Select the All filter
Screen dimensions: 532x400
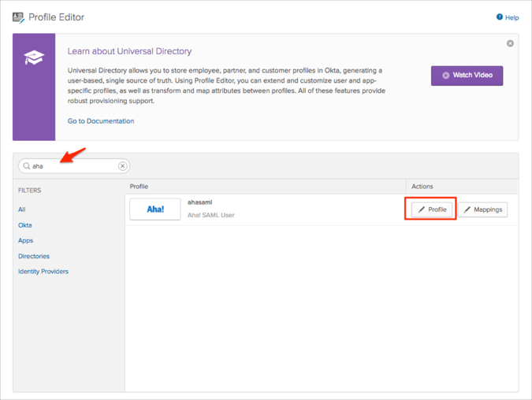(22, 209)
